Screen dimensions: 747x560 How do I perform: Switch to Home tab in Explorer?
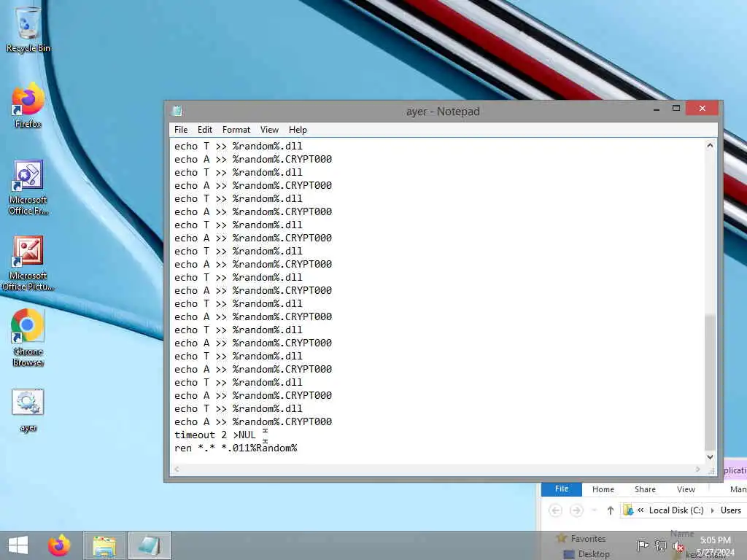pos(603,489)
